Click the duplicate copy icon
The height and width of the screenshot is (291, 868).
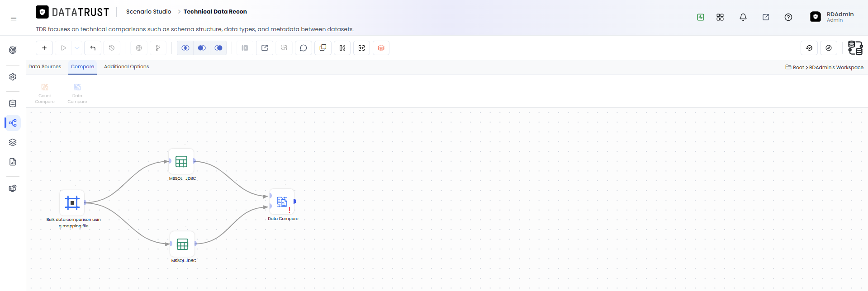(323, 48)
